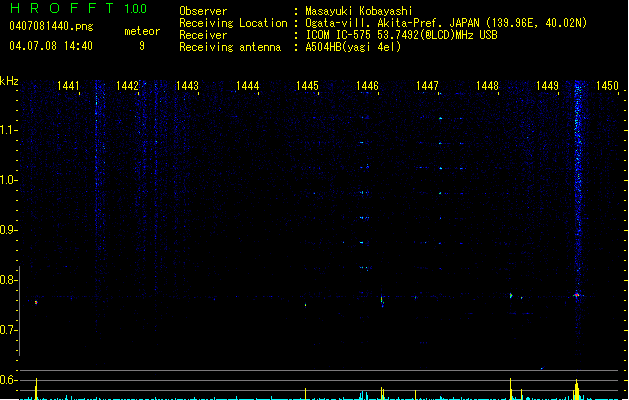Click the 1442 time axis label
The width and height of the screenshot is (629, 400).
pyautogui.click(x=127, y=86)
